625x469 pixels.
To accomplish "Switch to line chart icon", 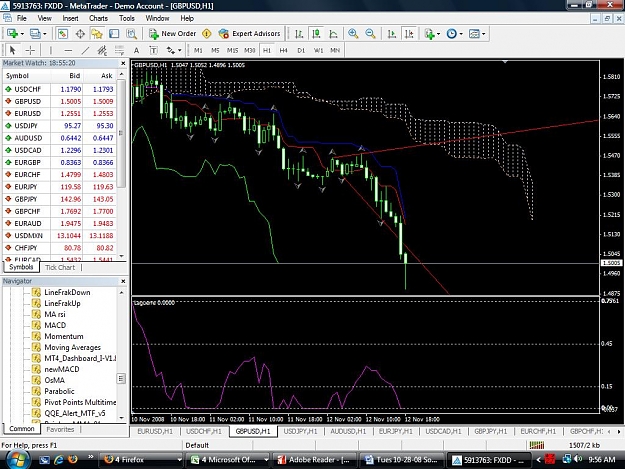I will click(x=334, y=34).
